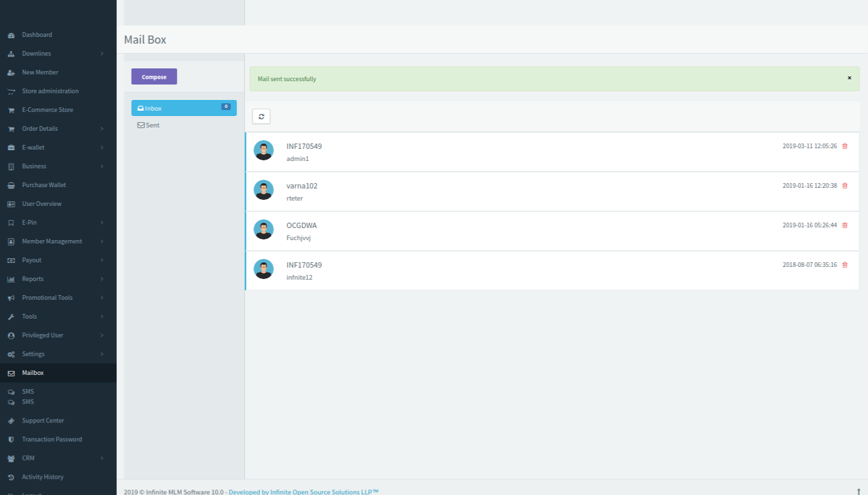Delete the infnite12 mail with trash icon
The image size is (868, 495).
pyautogui.click(x=845, y=265)
